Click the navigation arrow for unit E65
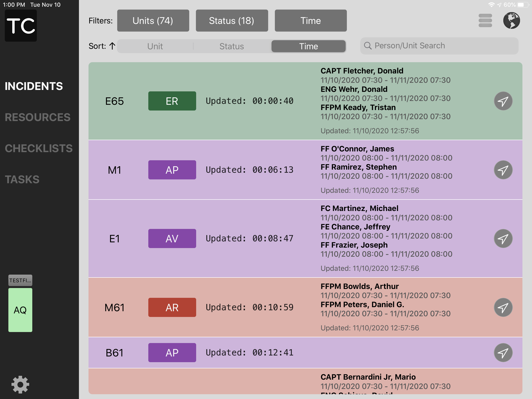The height and width of the screenshot is (399, 532). click(503, 101)
